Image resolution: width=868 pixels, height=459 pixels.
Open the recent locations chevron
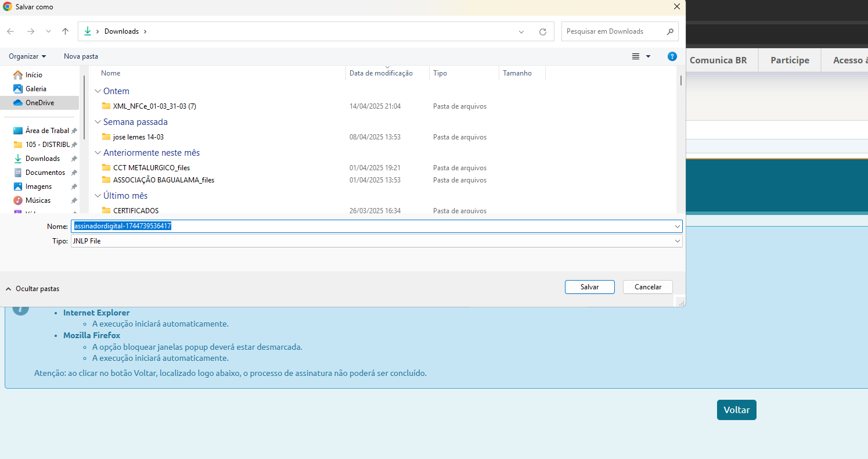[x=48, y=31]
